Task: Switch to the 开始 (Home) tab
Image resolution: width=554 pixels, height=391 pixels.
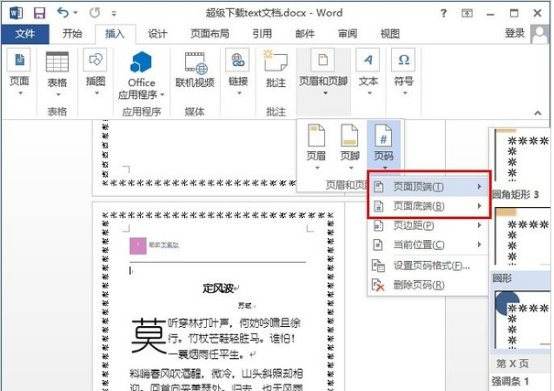Action: (x=72, y=34)
